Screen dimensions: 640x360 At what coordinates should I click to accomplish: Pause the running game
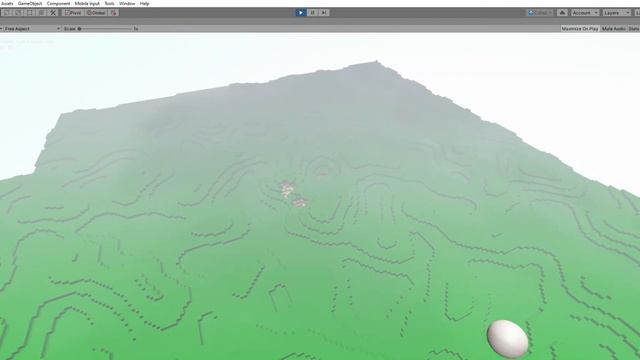pyautogui.click(x=312, y=13)
